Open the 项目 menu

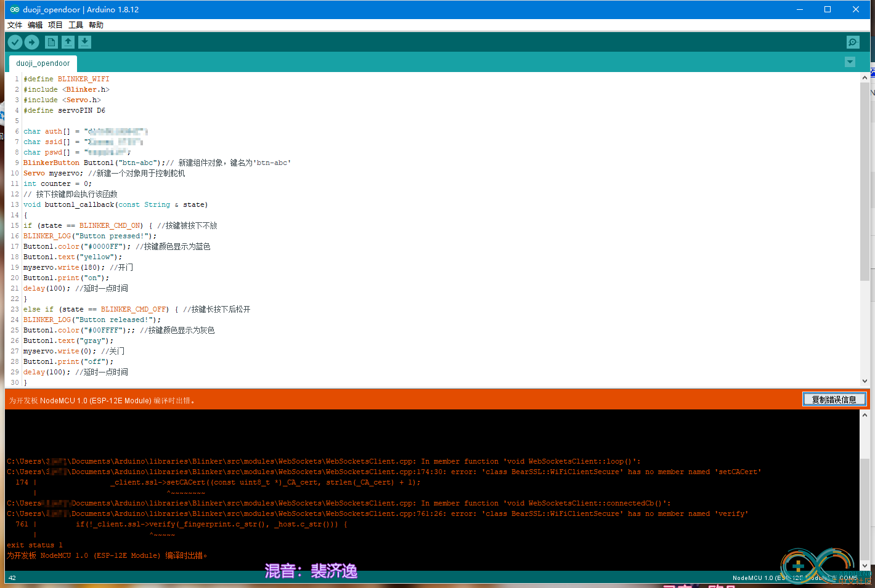click(55, 25)
